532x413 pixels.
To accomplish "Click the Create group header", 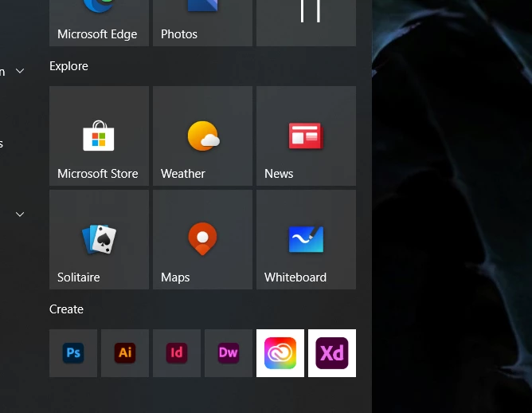I will (67, 309).
